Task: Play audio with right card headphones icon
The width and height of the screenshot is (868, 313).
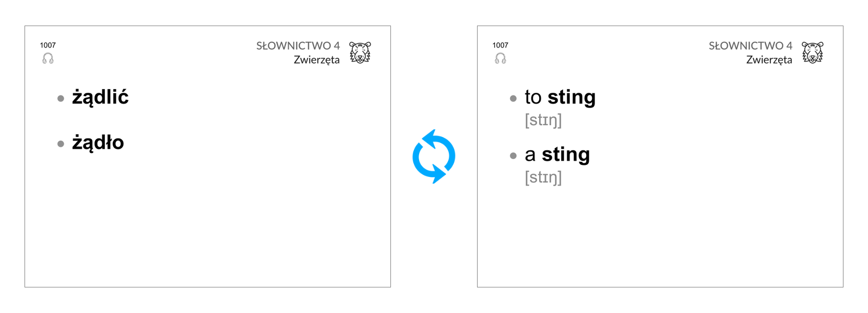Action: click(x=501, y=58)
